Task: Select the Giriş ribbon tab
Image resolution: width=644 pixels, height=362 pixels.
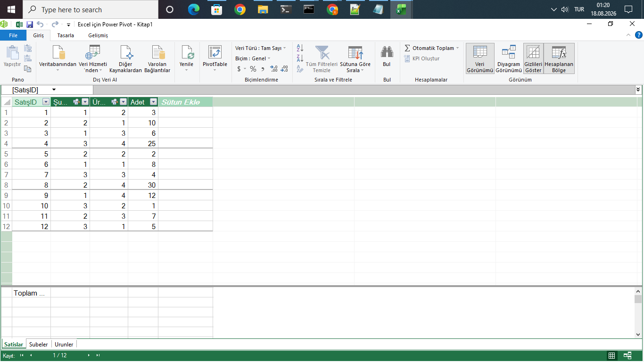Action: pos(38,35)
